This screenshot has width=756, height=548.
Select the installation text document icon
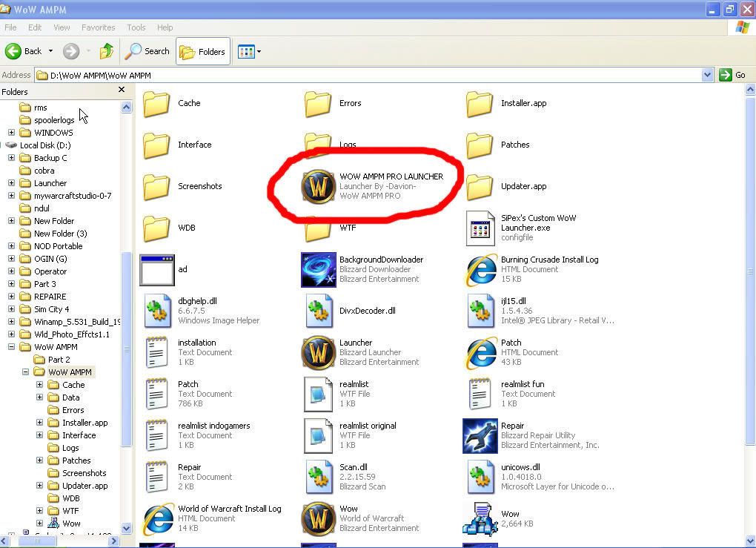[156, 353]
